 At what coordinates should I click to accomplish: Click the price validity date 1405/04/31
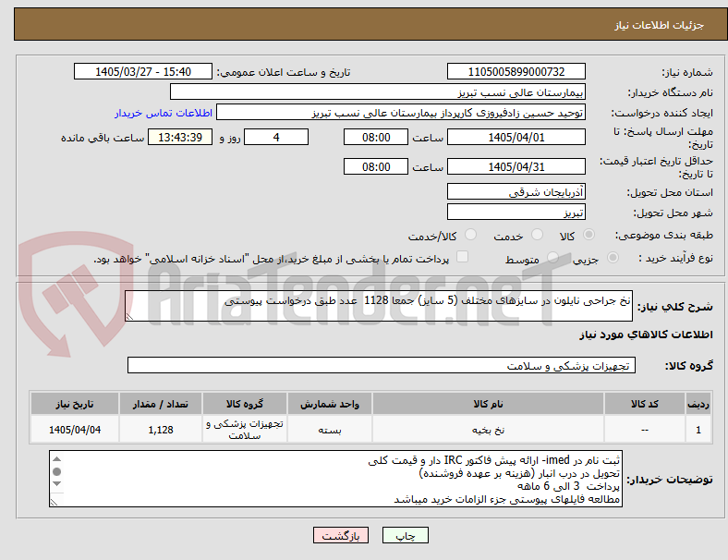point(516,166)
